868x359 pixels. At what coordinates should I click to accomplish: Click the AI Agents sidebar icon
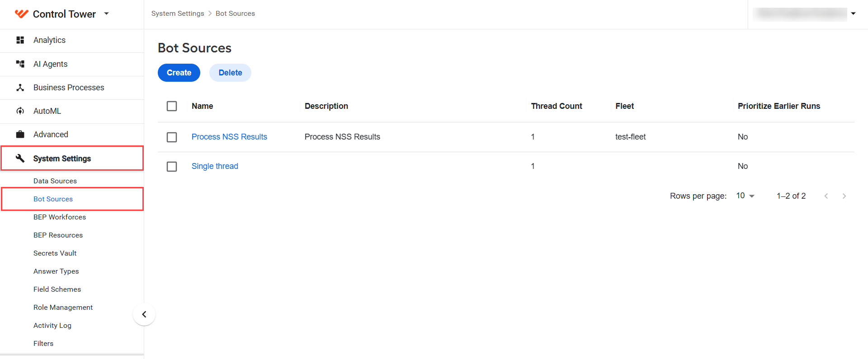[x=20, y=64]
